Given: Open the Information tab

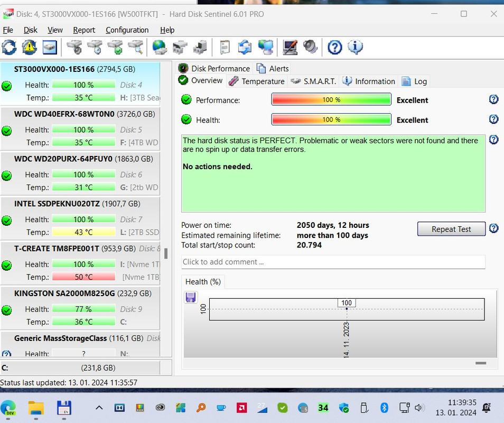Looking at the screenshot, I should pyautogui.click(x=369, y=81).
